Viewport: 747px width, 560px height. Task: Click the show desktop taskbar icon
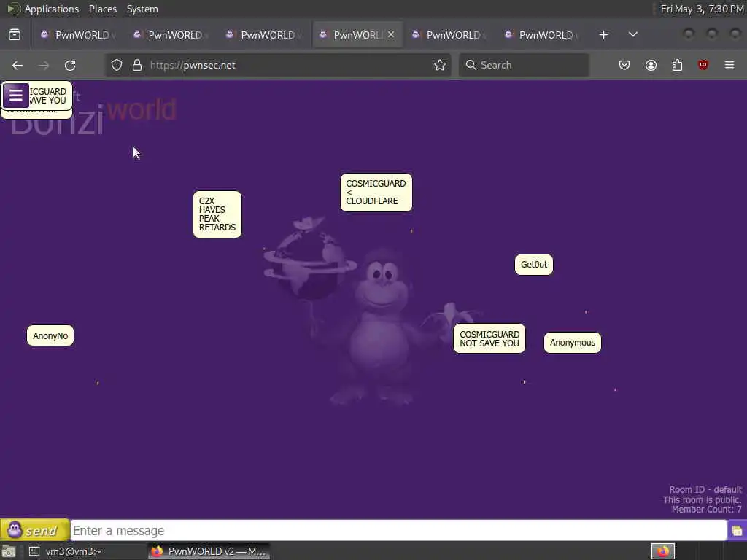(9, 551)
